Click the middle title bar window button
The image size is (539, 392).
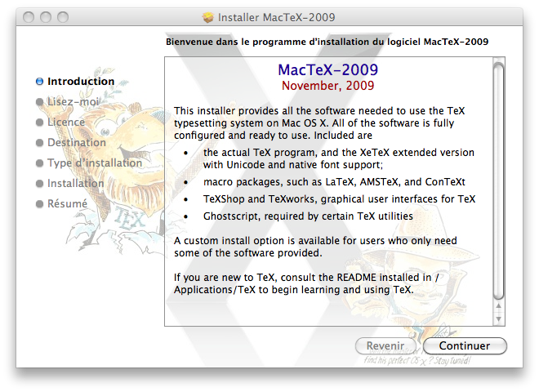coord(46,17)
